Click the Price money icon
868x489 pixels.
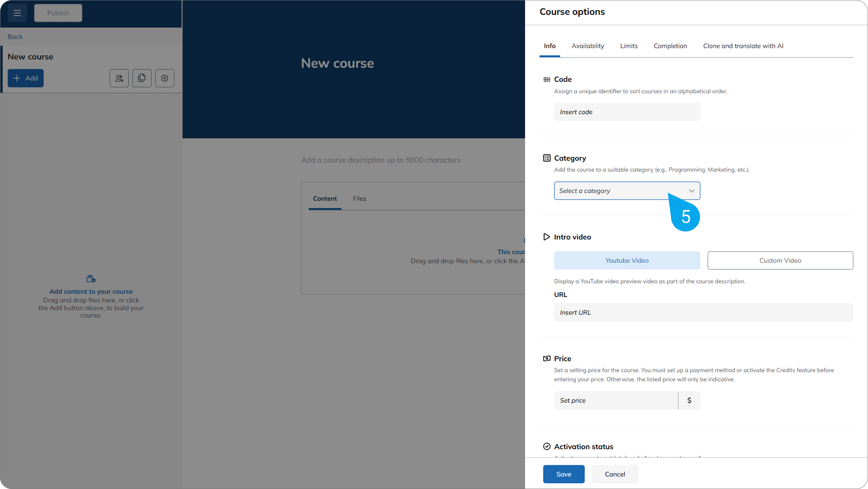click(x=546, y=358)
